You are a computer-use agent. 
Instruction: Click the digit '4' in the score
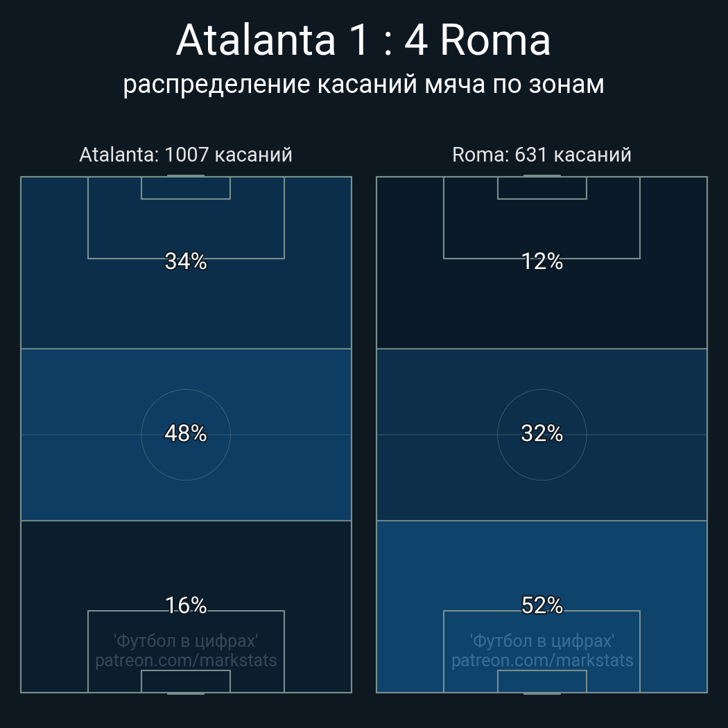pyautogui.click(x=415, y=42)
